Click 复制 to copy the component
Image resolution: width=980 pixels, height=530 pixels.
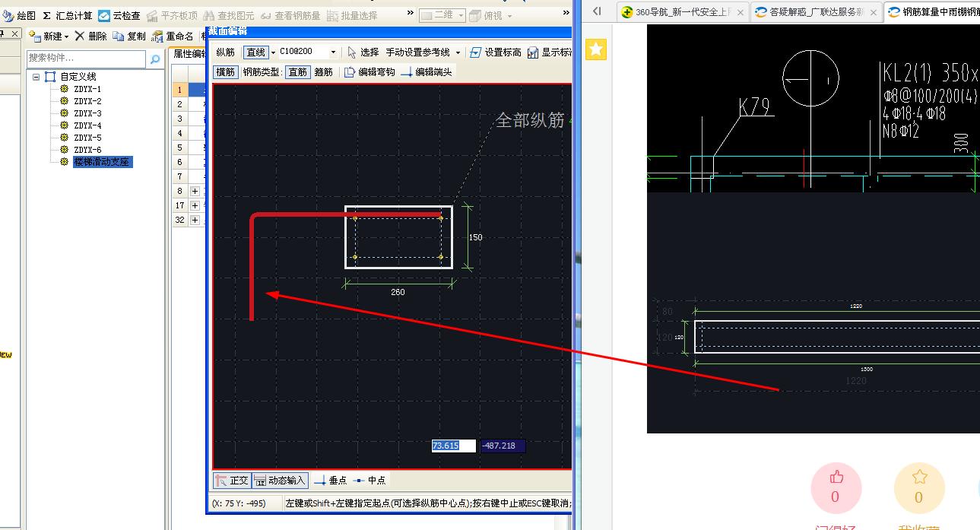(129, 36)
